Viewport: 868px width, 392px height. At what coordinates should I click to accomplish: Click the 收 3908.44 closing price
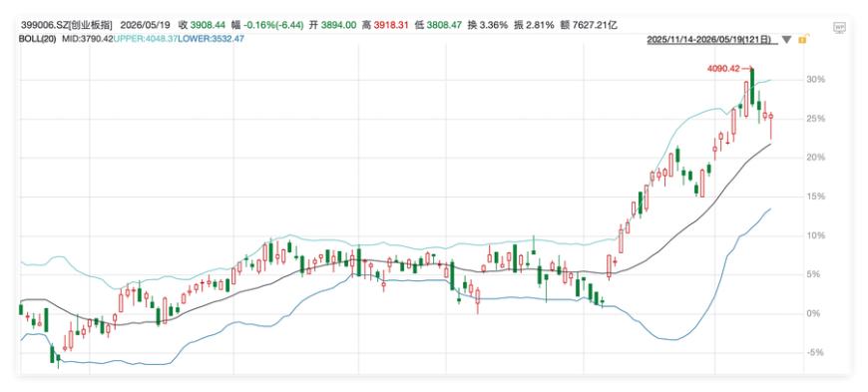coord(203,25)
